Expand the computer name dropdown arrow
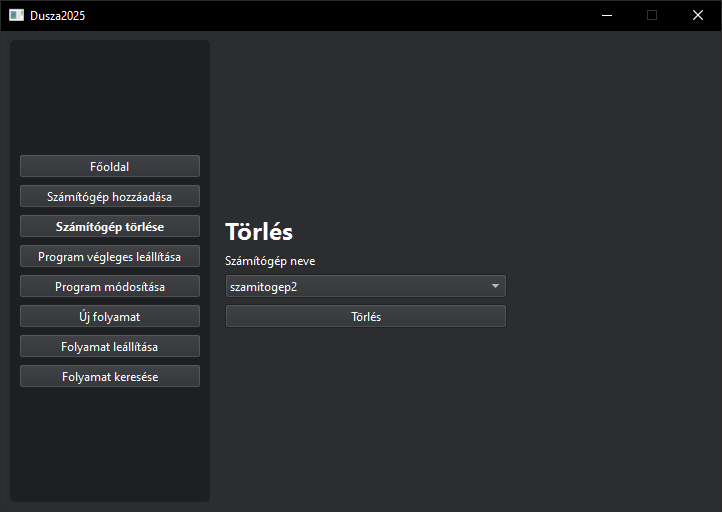722x512 pixels. coord(495,286)
